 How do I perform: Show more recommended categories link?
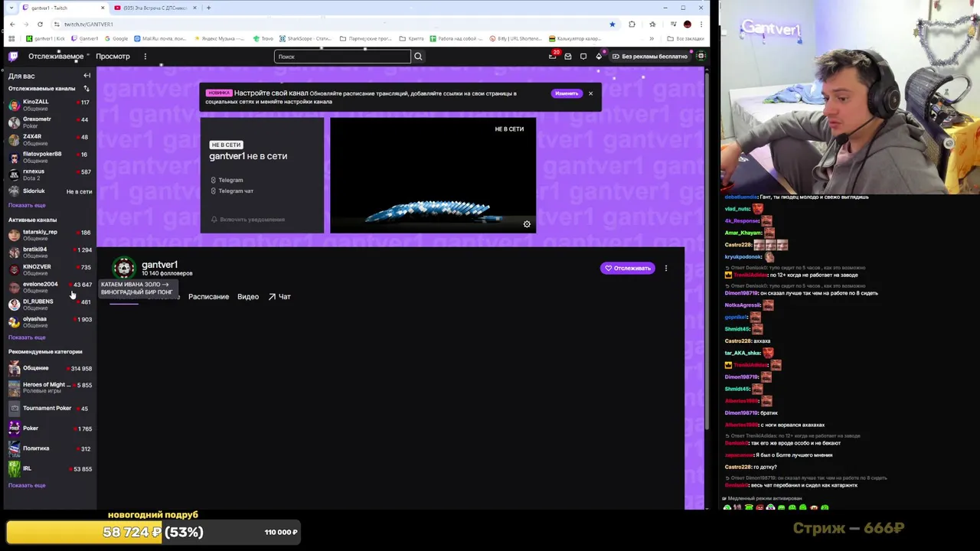[27, 485]
